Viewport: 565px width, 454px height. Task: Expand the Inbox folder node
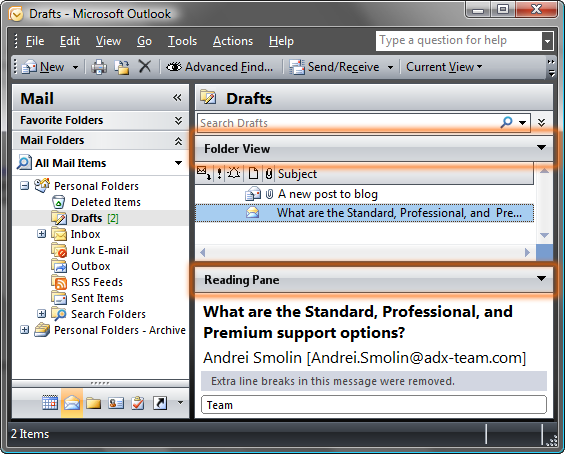(41, 234)
